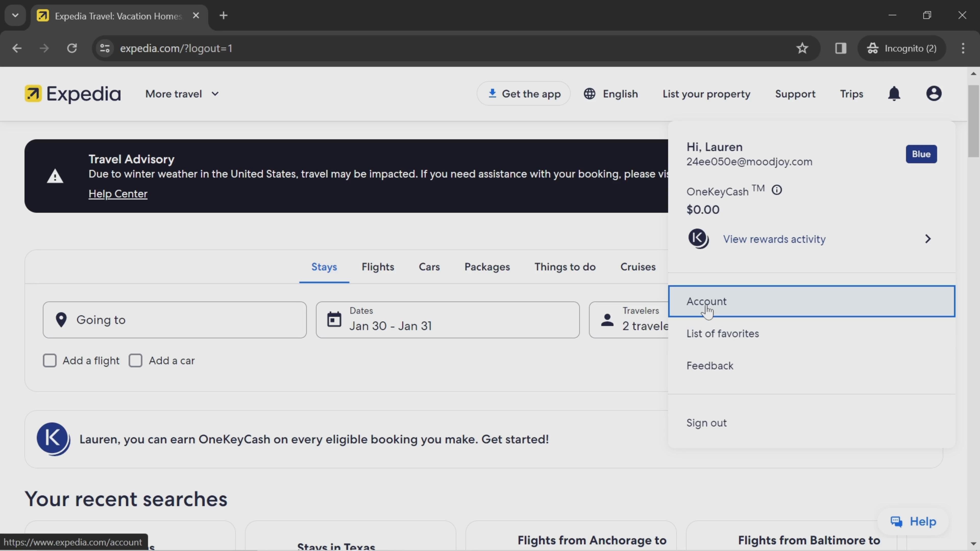Expand the View rewards activity chevron
980x551 pixels.
coord(928,239)
